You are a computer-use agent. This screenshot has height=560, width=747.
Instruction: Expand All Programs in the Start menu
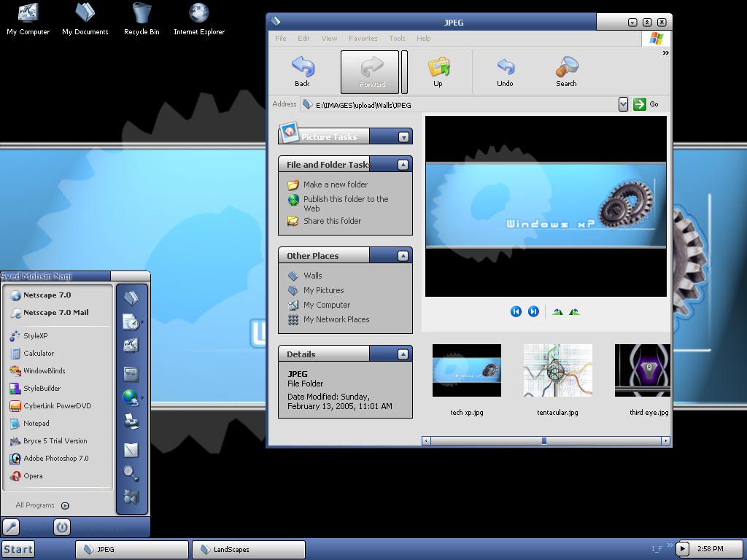click(42, 505)
